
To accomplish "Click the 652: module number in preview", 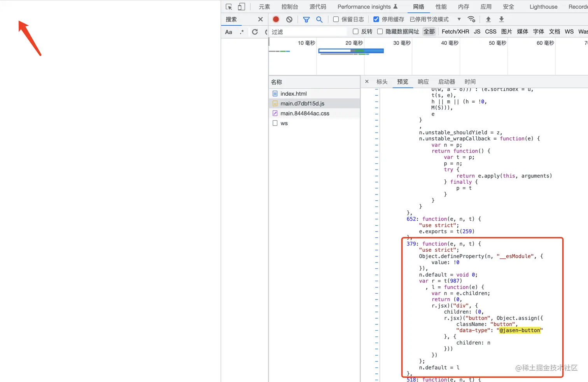I will [x=412, y=219].
